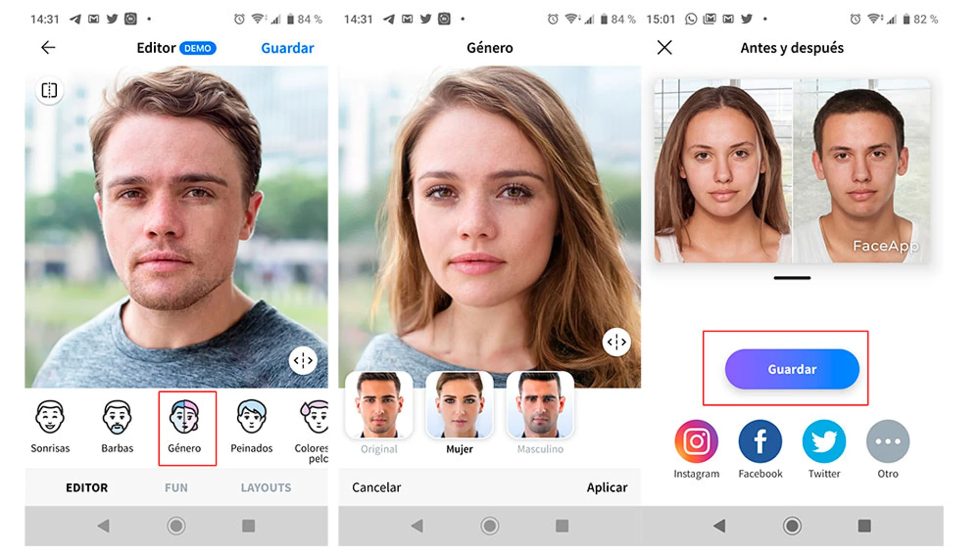Screen dimensions: 980x551
Task: Open the Barbas filter icon
Action: click(x=117, y=427)
